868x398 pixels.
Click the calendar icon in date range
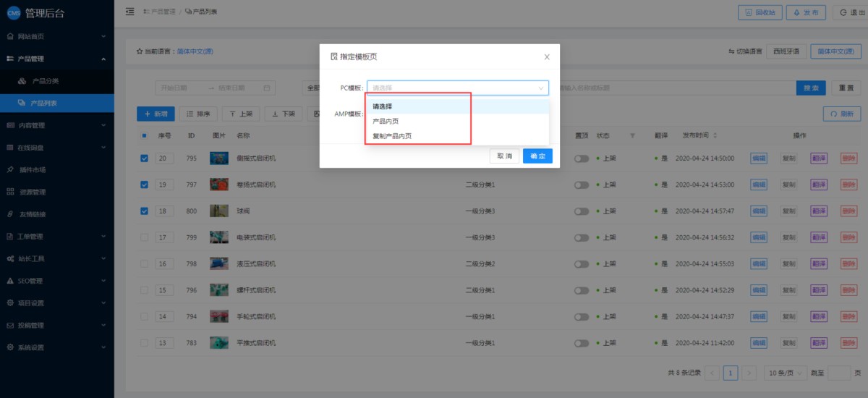pos(267,88)
